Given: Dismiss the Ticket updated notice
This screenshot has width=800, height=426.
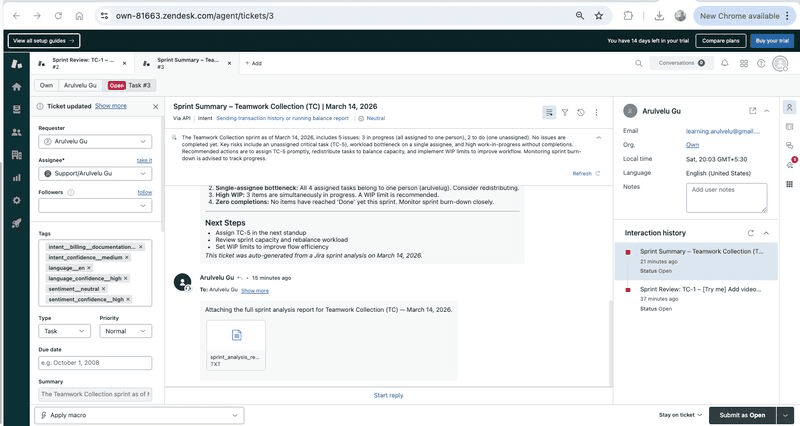Looking at the screenshot, I should tap(156, 107).
